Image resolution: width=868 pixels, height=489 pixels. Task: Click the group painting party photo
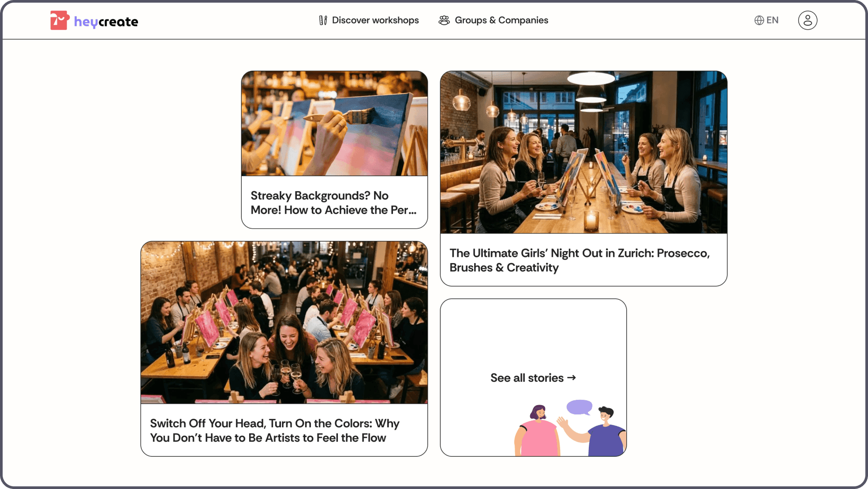tap(284, 322)
